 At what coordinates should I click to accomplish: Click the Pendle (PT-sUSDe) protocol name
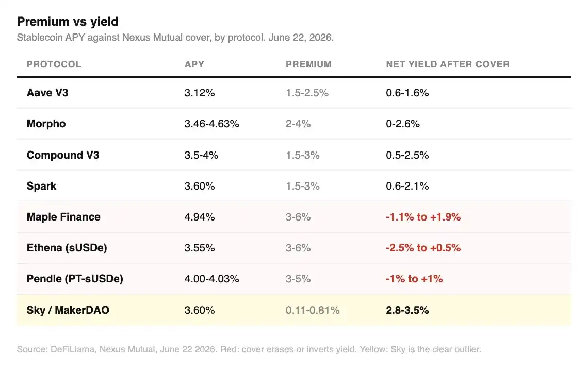coord(75,279)
